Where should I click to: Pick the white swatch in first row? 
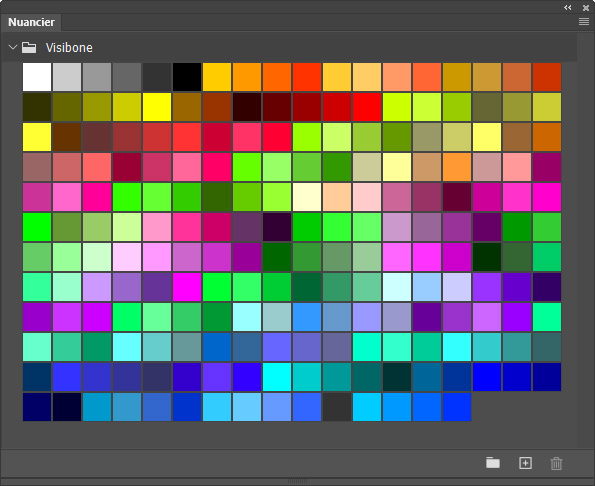tap(37, 77)
